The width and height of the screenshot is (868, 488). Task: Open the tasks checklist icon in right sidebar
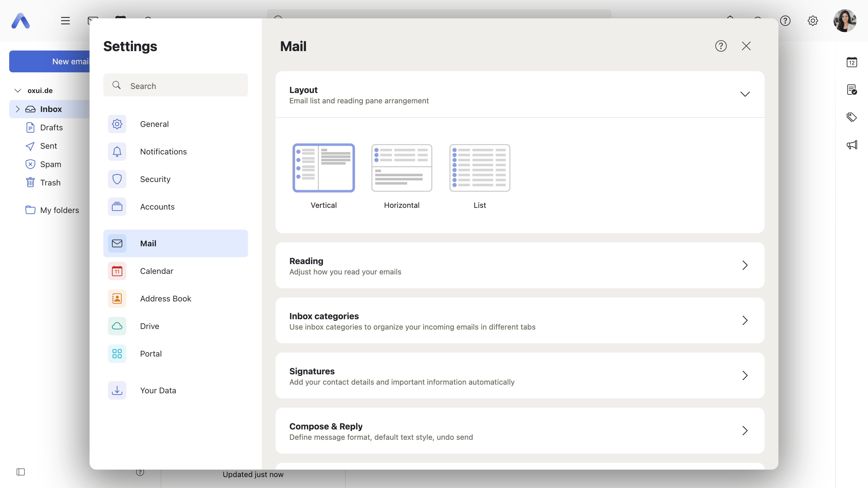[x=852, y=90]
